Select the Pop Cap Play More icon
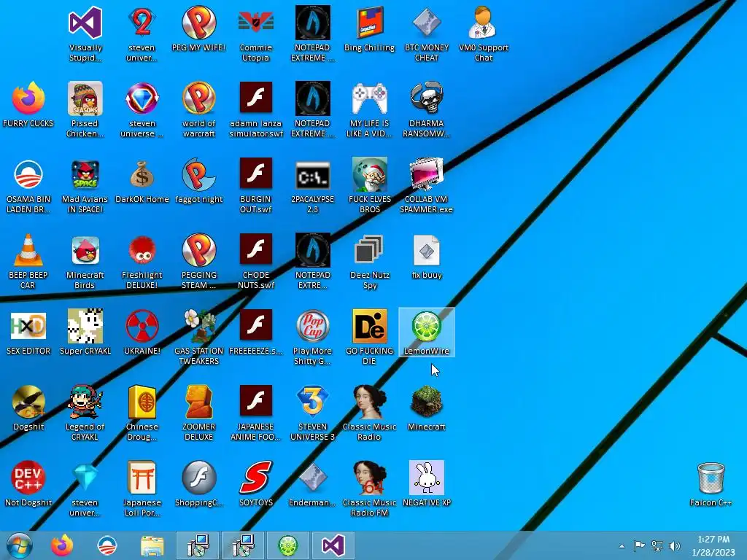 (312, 337)
